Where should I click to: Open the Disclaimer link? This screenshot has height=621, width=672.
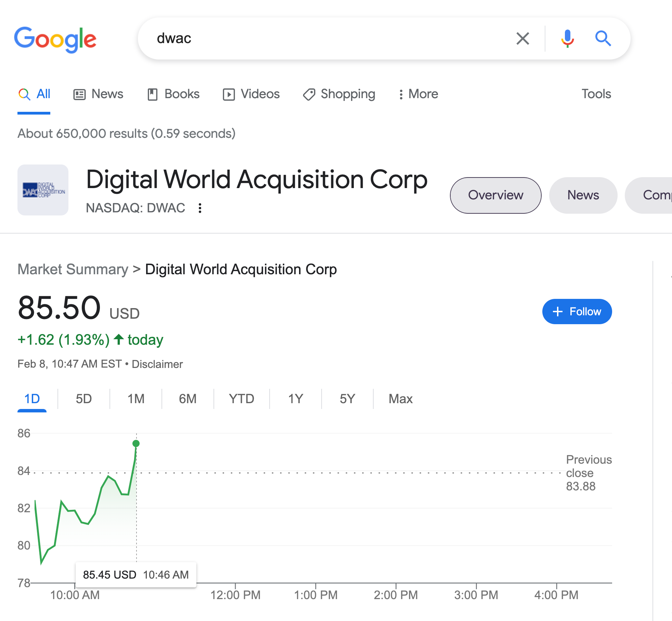(157, 364)
